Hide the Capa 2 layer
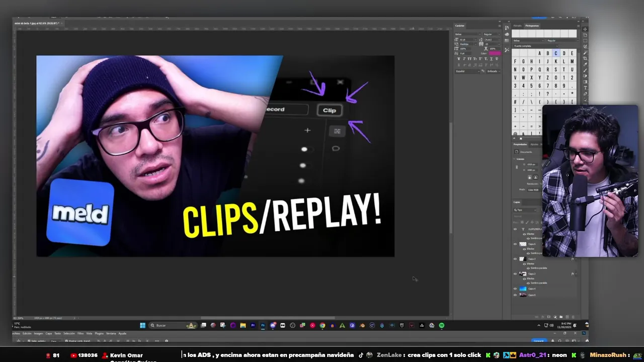This screenshot has width=644, height=362. [x=515, y=274]
